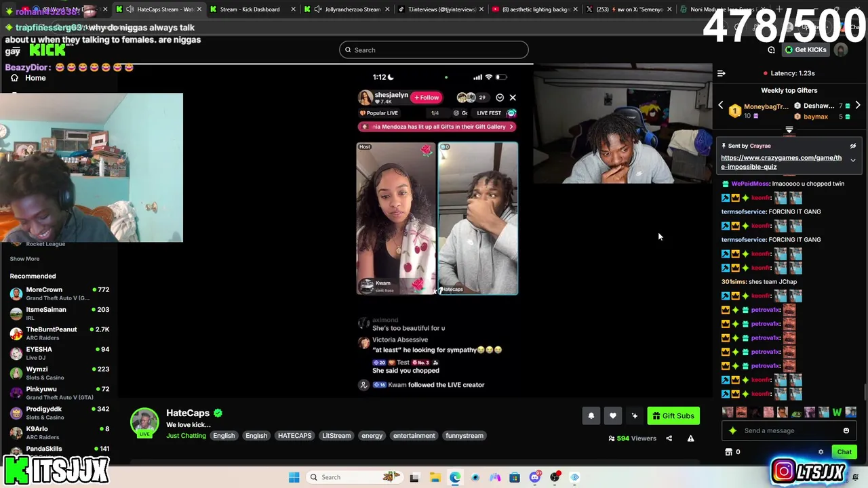Viewport: 868px width, 488px height.
Task: Expand the pinned message chevron
Action: tap(853, 161)
